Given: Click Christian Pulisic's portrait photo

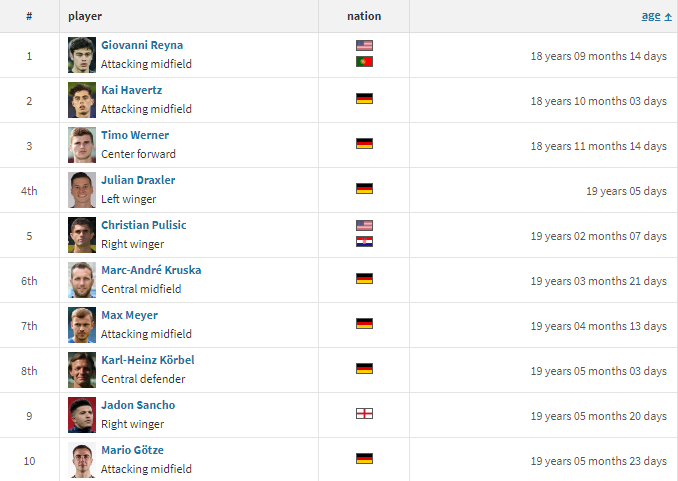Looking at the screenshot, I should coord(82,235).
